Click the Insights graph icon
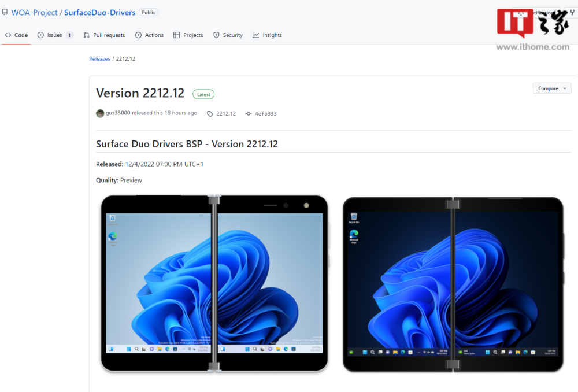578x392 pixels. [256, 35]
